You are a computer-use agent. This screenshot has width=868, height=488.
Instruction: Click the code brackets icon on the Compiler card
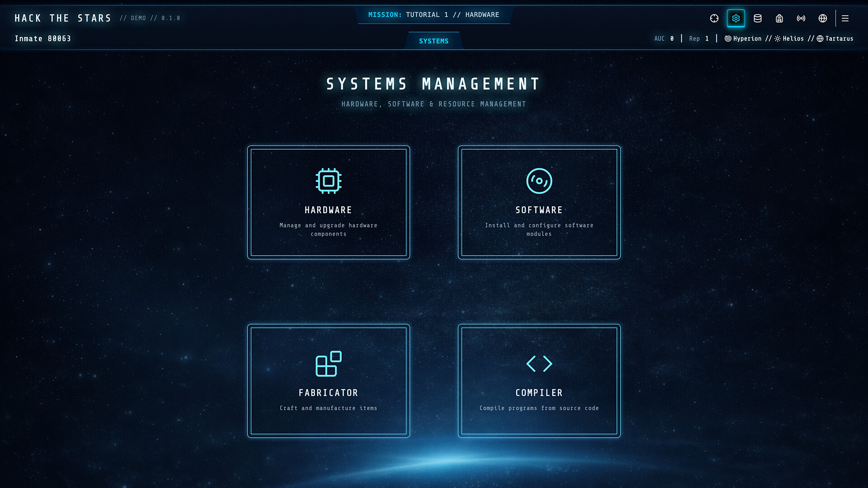click(x=539, y=363)
